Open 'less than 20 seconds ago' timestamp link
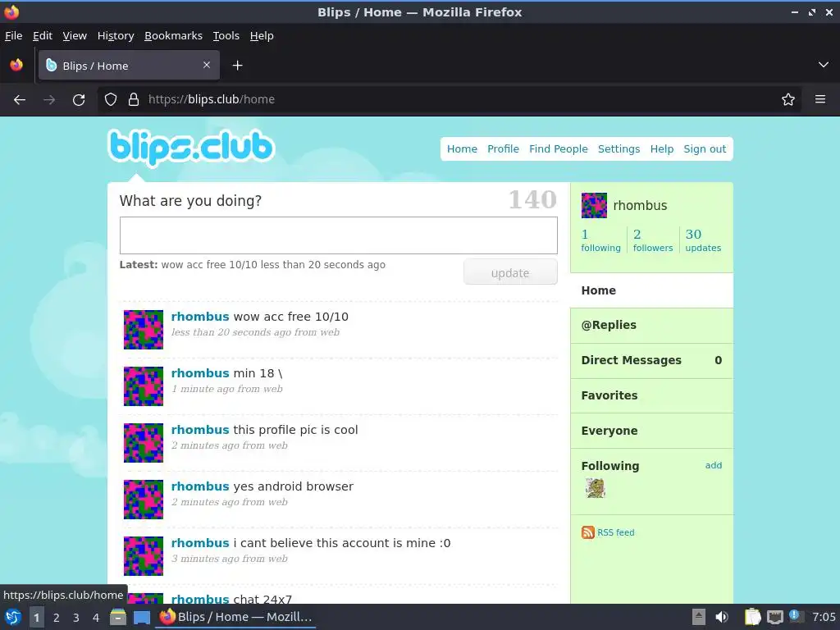This screenshot has width=840, height=630. click(231, 332)
